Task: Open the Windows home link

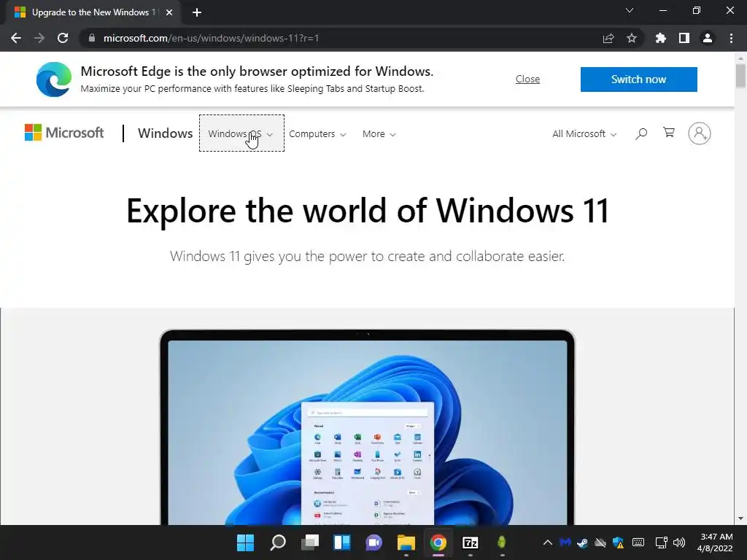Action: 166,133
